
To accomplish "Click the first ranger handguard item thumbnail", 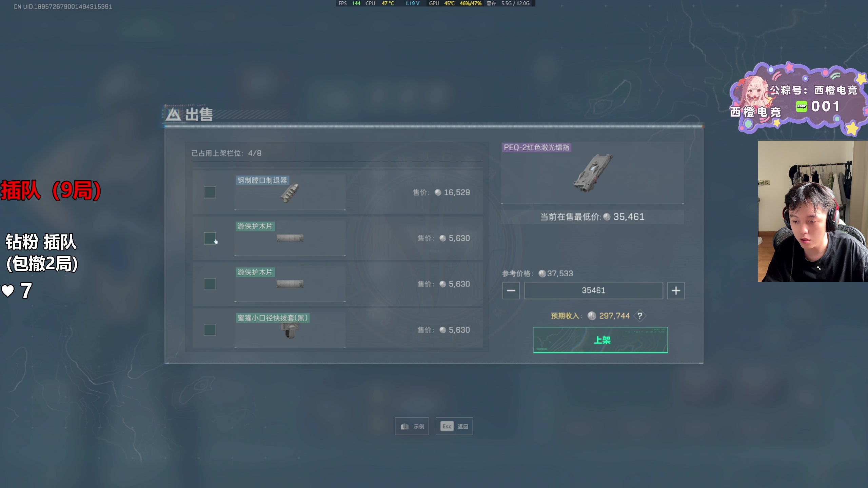I will click(290, 238).
